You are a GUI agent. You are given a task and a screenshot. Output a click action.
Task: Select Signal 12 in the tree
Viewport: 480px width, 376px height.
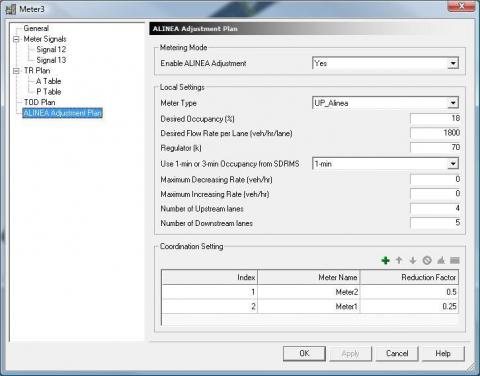[x=51, y=50]
